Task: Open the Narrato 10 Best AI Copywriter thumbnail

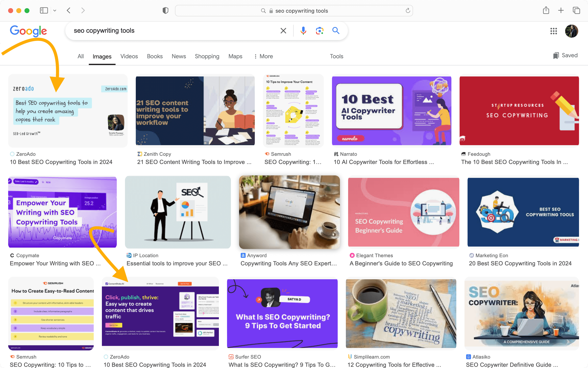Action: tap(391, 111)
